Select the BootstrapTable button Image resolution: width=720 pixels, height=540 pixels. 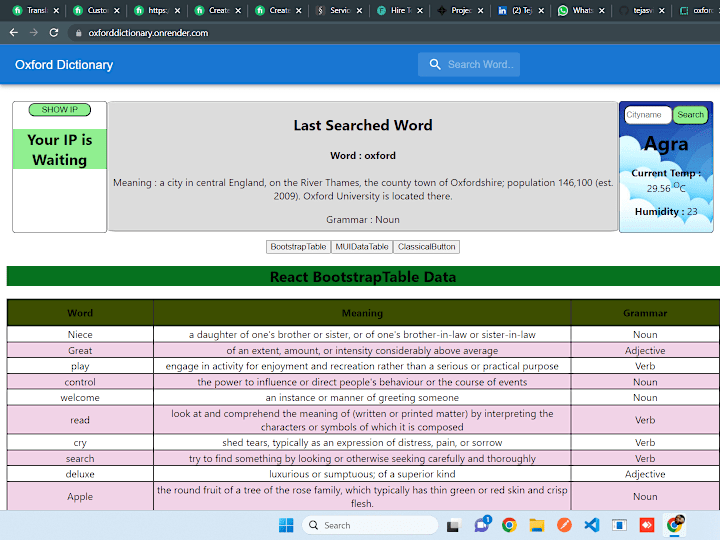click(x=298, y=247)
